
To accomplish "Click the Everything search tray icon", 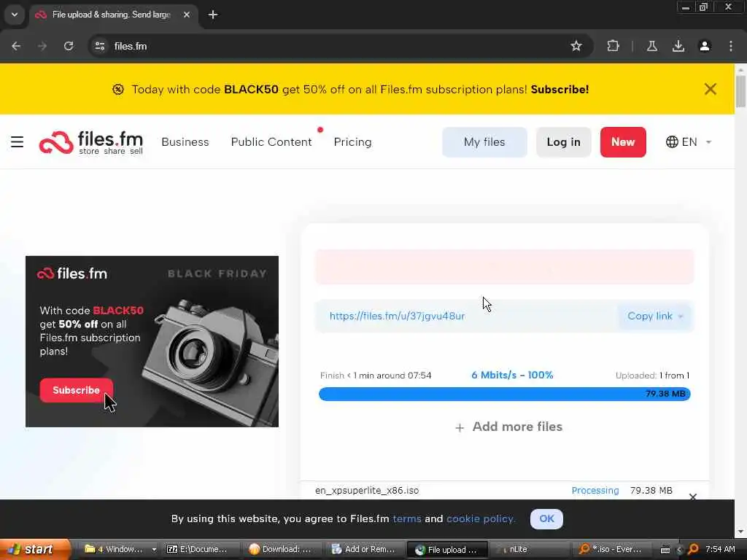I will tap(694, 550).
